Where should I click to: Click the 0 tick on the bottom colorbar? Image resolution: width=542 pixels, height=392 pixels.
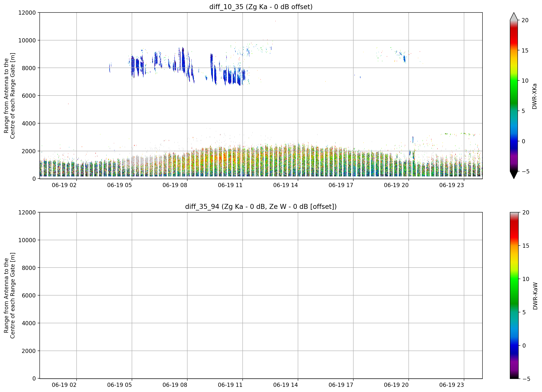click(x=524, y=346)
